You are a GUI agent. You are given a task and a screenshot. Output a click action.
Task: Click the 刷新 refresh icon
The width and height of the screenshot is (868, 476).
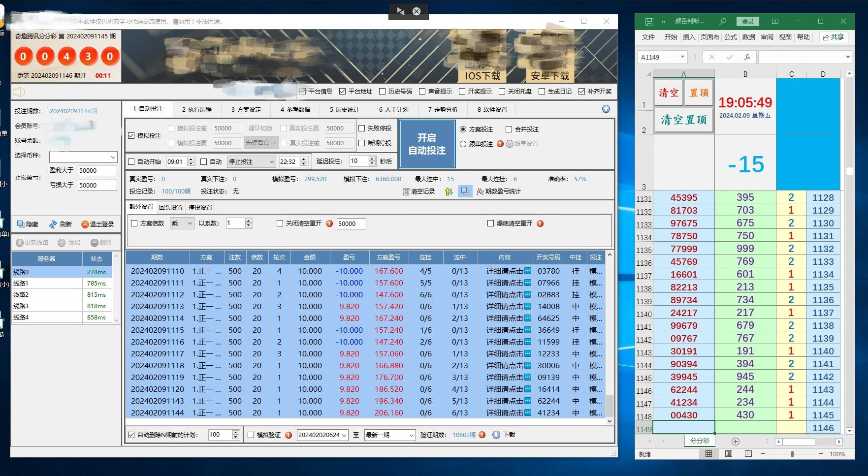(53, 224)
